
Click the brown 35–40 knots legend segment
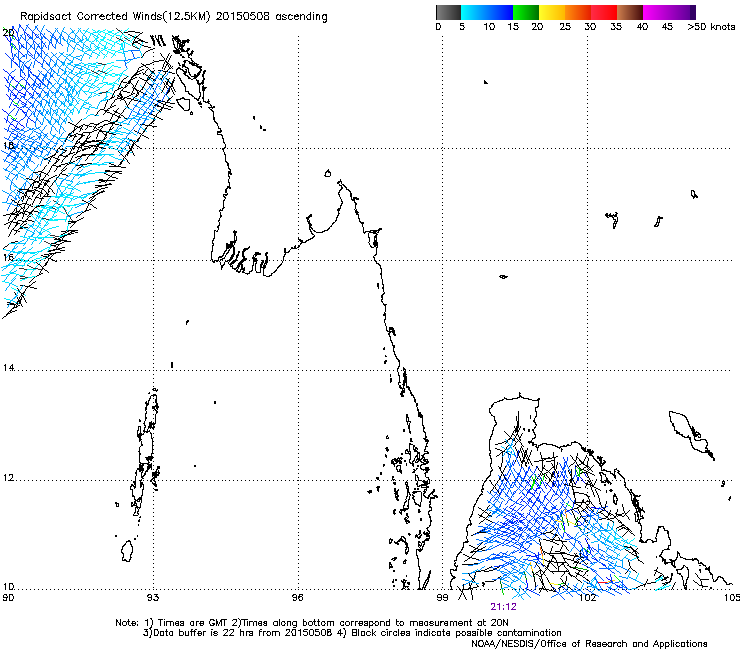630,12
